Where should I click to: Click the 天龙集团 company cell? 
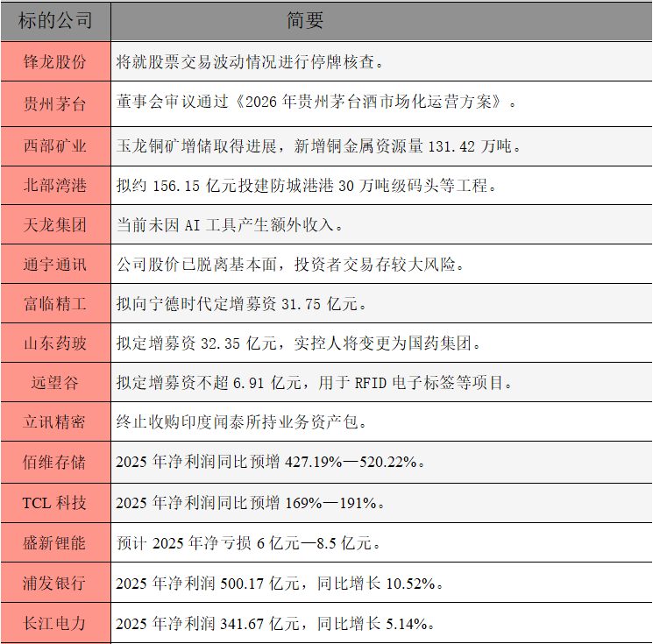tap(55, 225)
